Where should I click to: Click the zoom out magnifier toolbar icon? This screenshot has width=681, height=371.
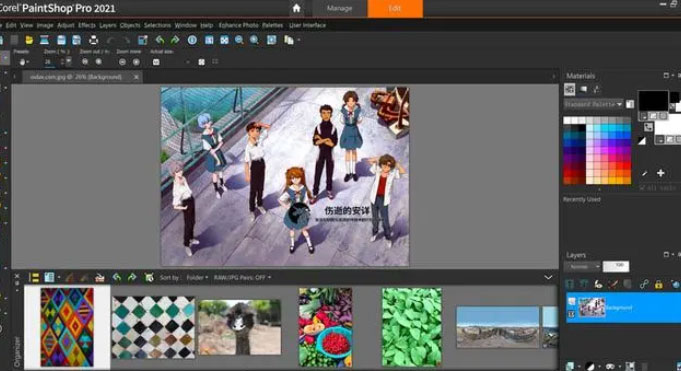[x=239, y=40]
